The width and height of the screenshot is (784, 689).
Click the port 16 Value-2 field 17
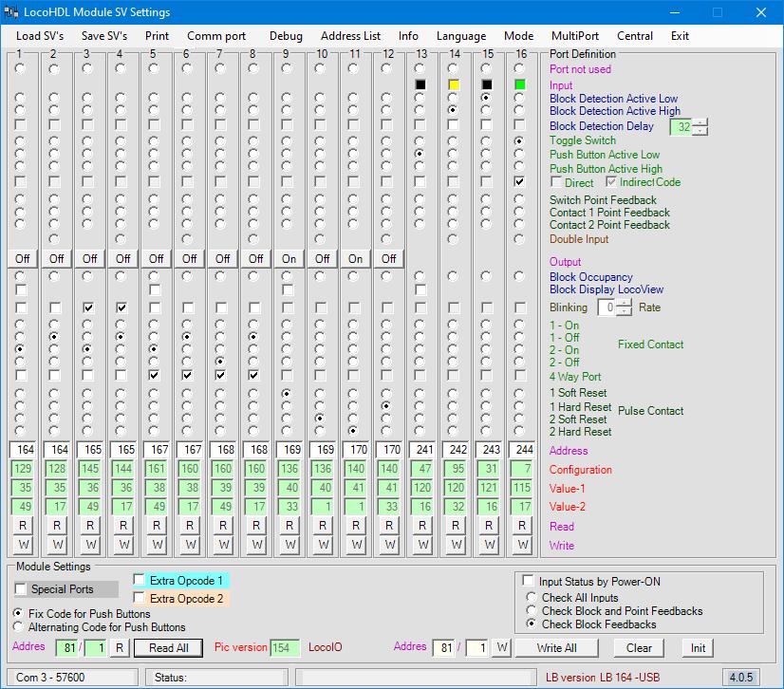pyautogui.click(x=521, y=507)
